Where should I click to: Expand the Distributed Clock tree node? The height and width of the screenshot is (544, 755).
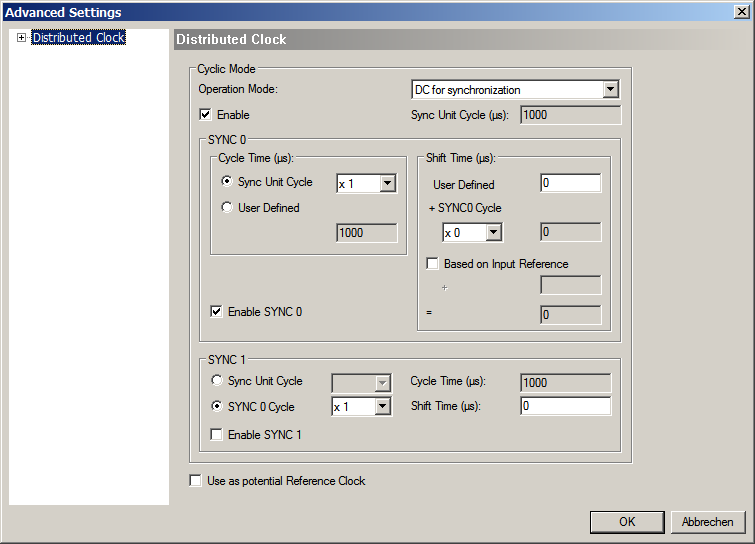pos(20,38)
